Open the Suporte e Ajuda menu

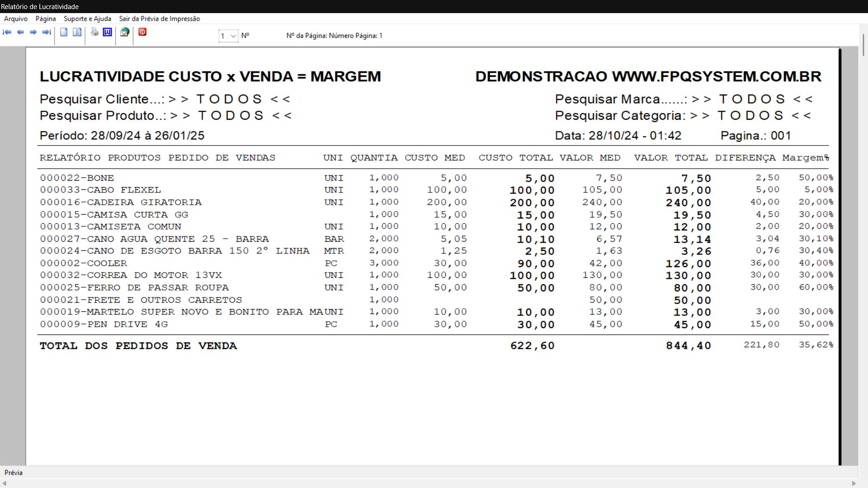click(87, 19)
